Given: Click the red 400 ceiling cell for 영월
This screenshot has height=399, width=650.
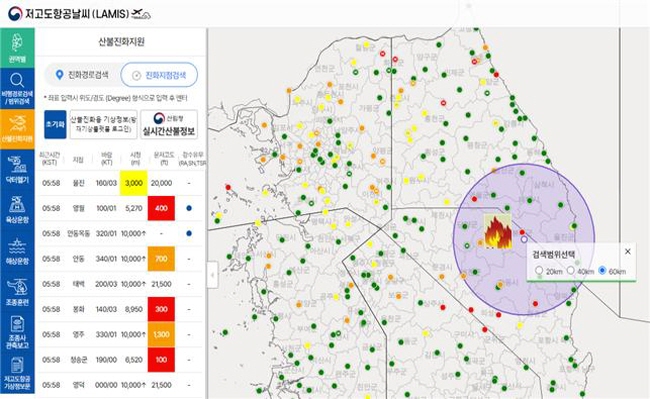Looking at the screenshot, I should tap(161, 208).
